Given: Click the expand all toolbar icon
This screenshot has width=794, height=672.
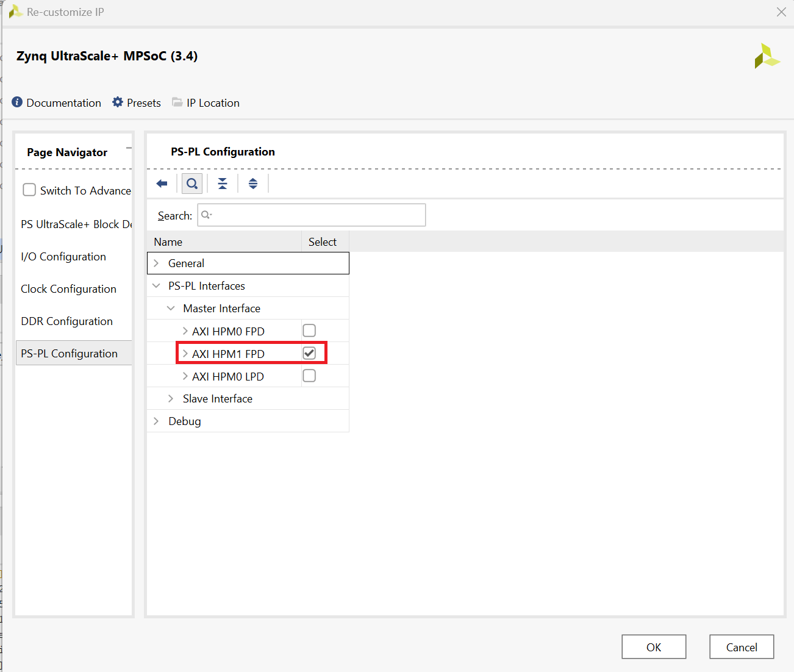Looking at the screenshot, I should pyautogui.click(x=253, y=184).
